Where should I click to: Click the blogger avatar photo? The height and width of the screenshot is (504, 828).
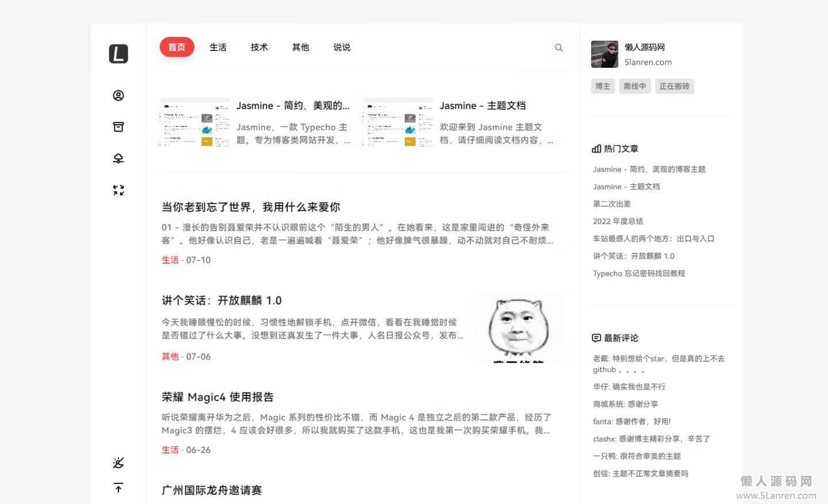pyautogui.click(x=604, y=54)
